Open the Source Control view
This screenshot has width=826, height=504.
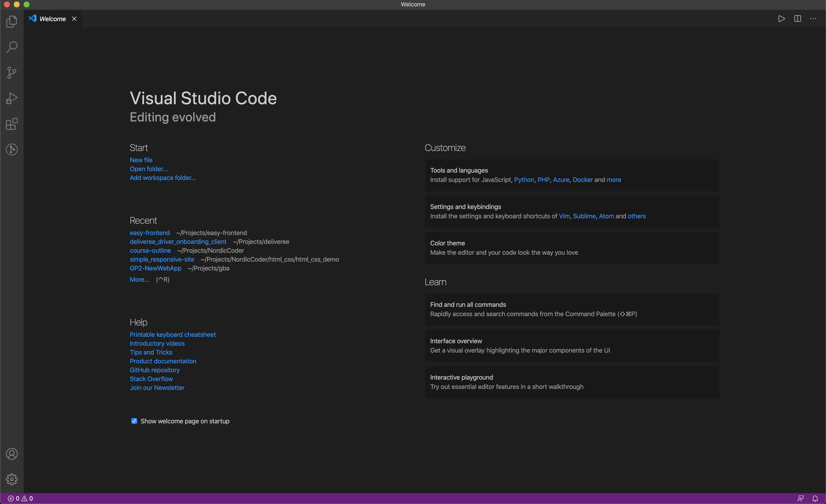click(x=12, y=73)
